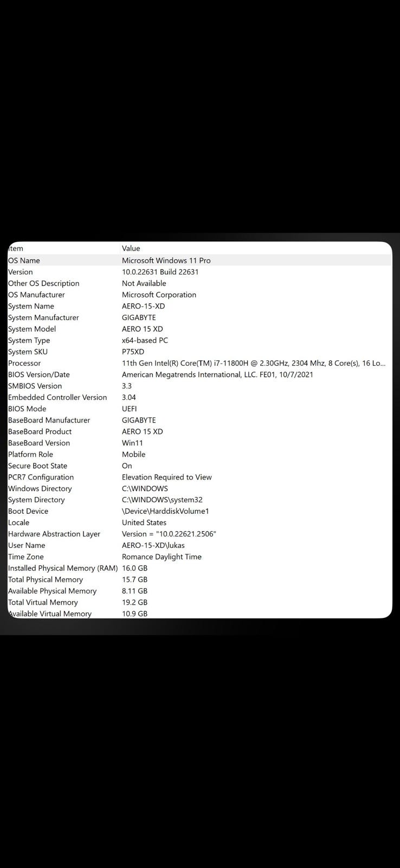Select the 'United States' value
The image size is (400, 868).
(x=144, y=522)
